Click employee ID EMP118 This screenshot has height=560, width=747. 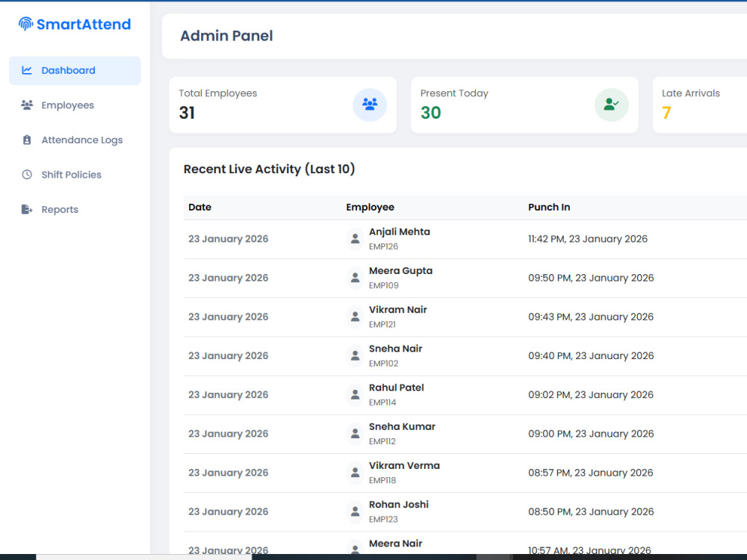click(x=382, y=481)
